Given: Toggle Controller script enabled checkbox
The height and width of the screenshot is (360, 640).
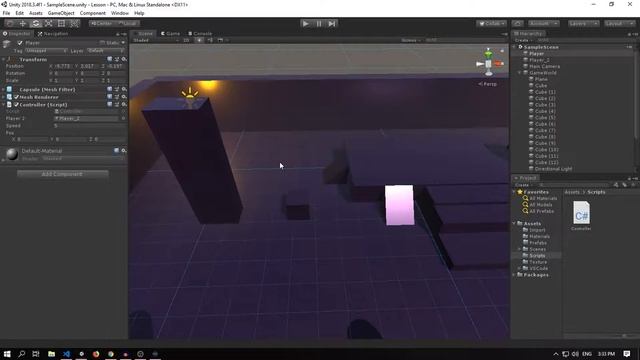Looking at the screenshot, I should click(17, 105).
